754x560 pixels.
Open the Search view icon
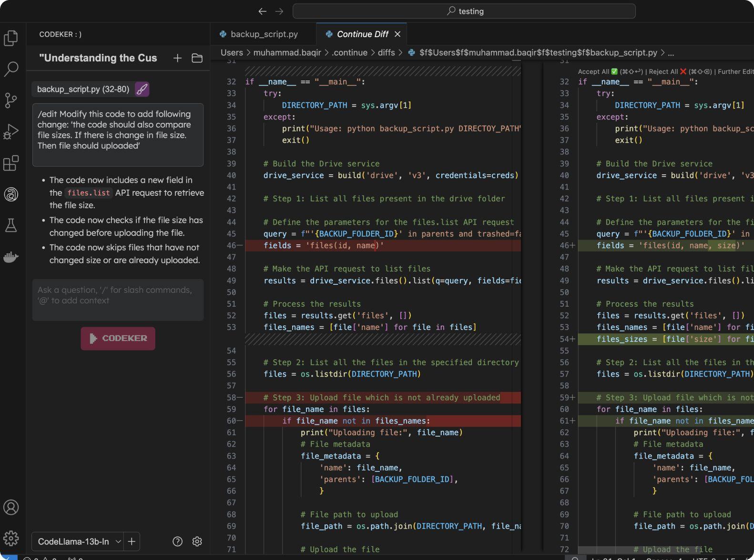coord(11,69)
